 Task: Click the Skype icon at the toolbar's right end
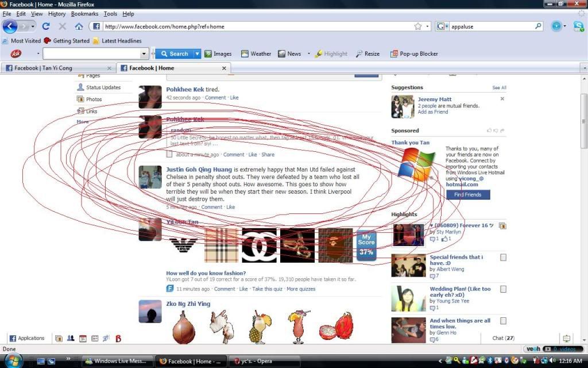[578, 26]
